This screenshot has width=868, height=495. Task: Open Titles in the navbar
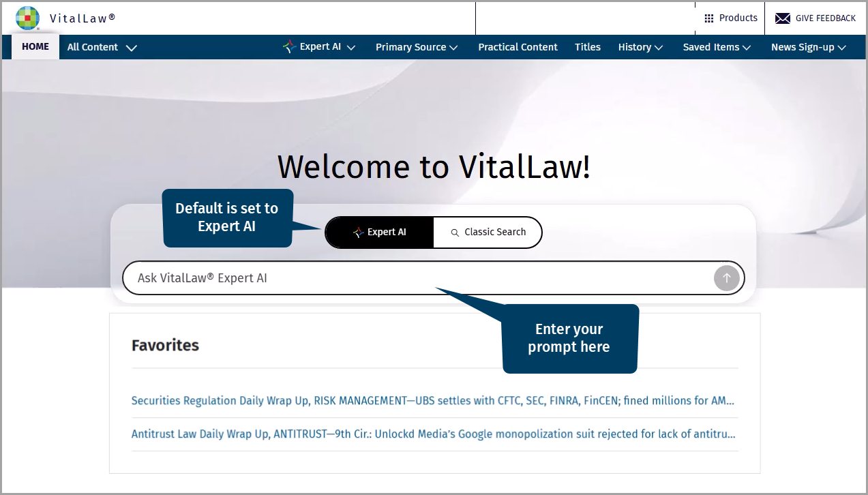click(x=588, y=47)
